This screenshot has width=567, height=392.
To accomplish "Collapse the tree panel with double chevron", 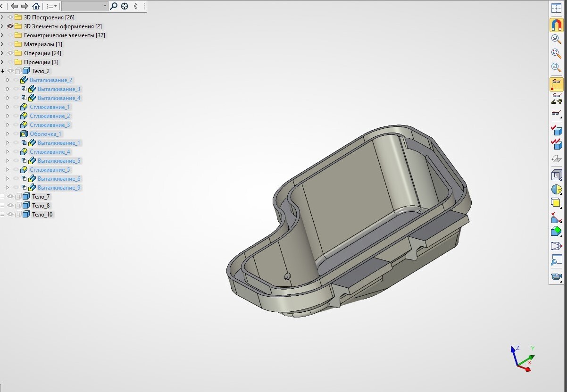I will pyautogui.click(x=136, y=6).
